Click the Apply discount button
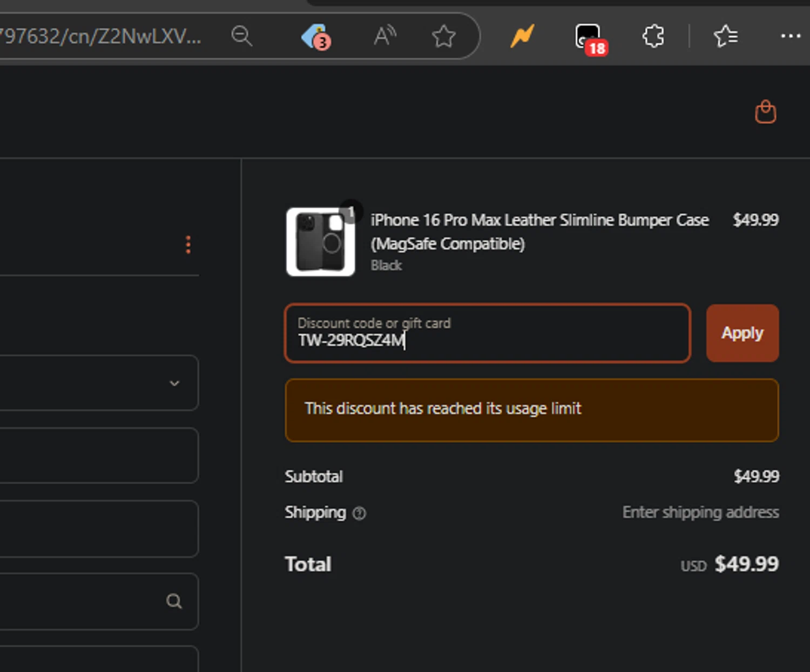810x672 pixels. point(742,333)
